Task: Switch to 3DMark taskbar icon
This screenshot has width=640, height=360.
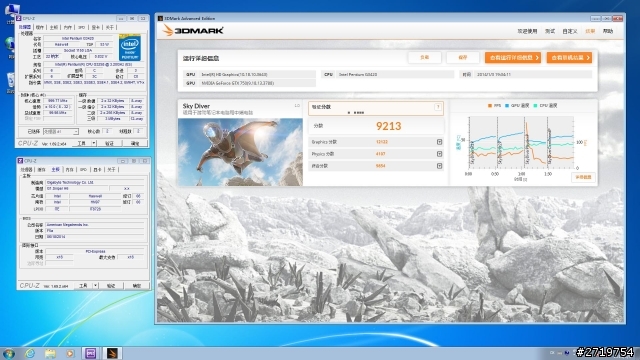Action: click(x=112, y=353)
